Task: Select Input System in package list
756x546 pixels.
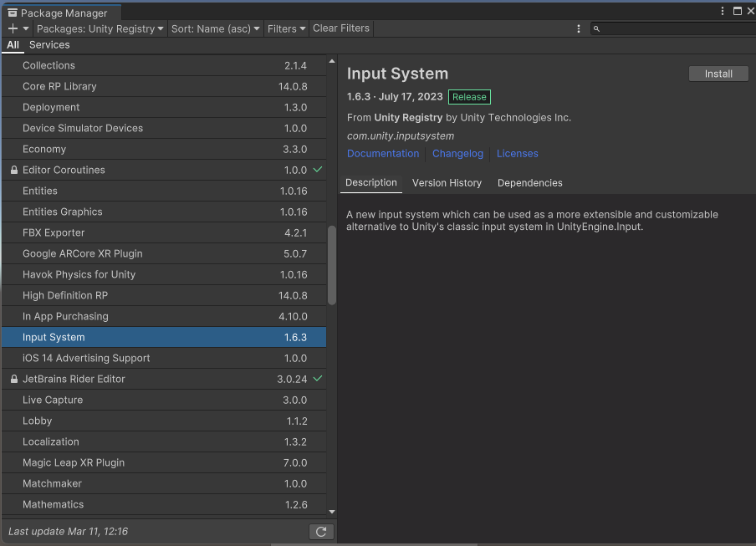Action: pos(164,337)
